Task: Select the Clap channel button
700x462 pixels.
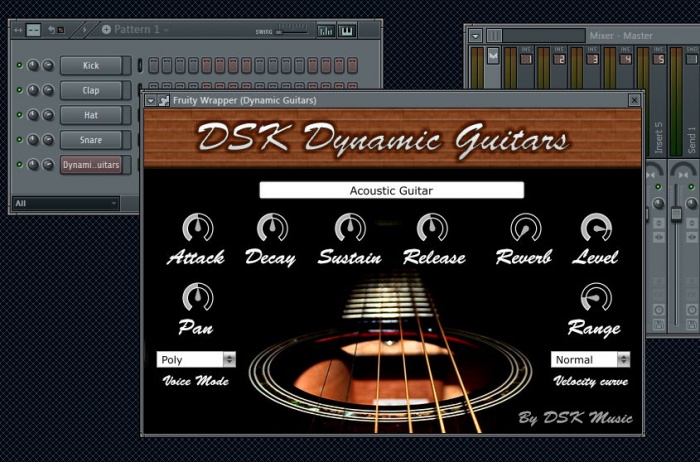Action: point(91,90)
